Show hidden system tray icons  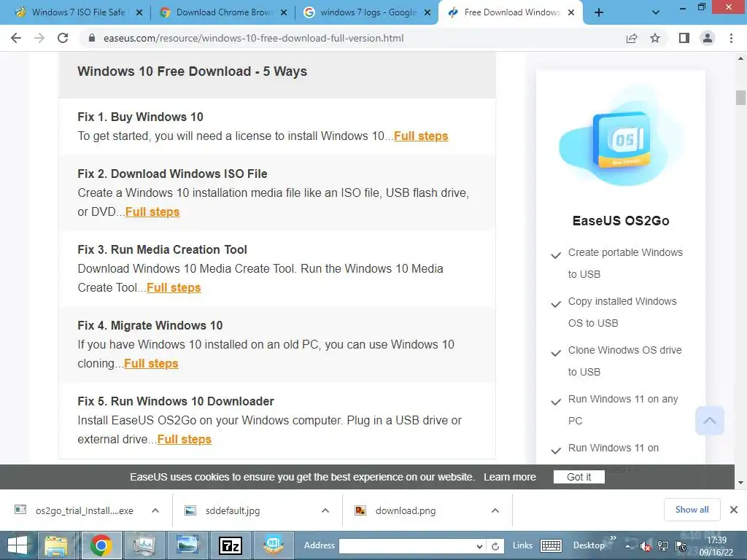[x=628, y=546]
